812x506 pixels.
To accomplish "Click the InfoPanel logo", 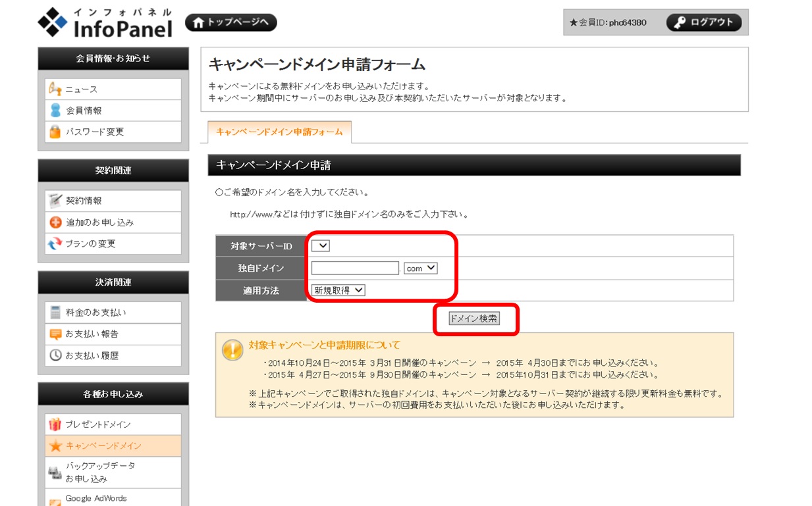I will (105, 23).
